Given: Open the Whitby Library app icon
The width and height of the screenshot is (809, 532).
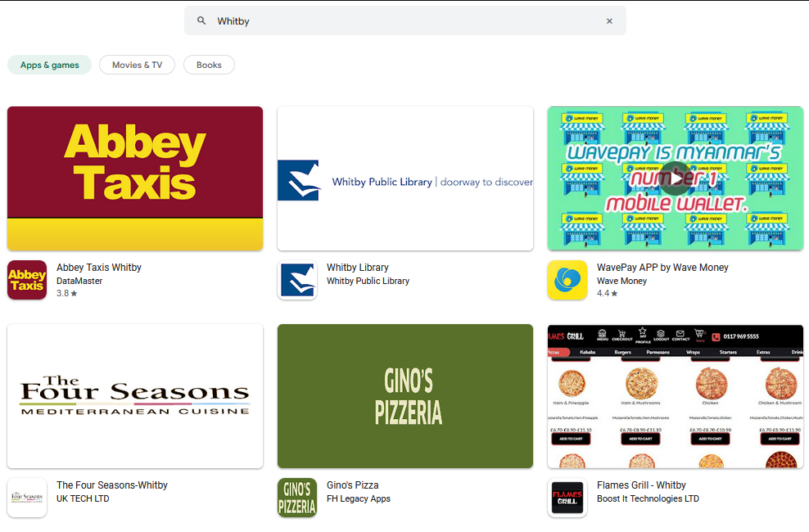Looking at the screenshot, I should (x=297, y=280).
